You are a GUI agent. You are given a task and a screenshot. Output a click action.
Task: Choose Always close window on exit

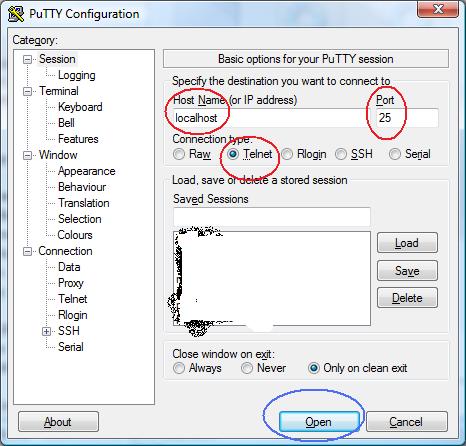tap(179, 368)
